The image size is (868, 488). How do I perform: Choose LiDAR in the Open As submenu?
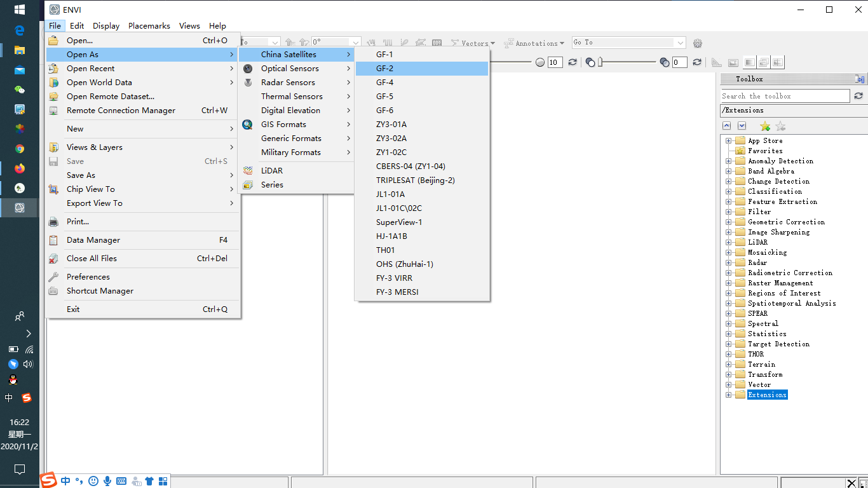[295, 170]
